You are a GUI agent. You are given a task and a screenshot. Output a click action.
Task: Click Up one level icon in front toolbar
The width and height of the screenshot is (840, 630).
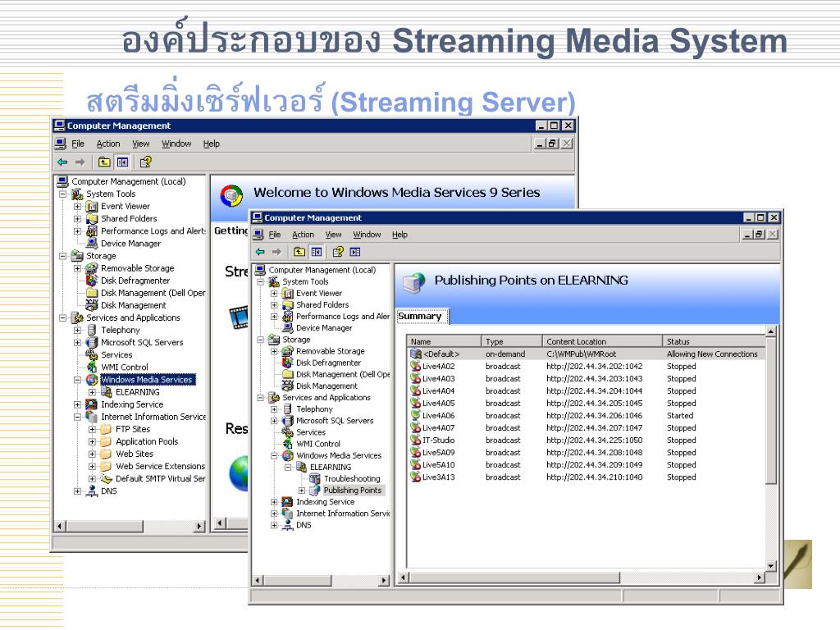[x=299, y=252]
